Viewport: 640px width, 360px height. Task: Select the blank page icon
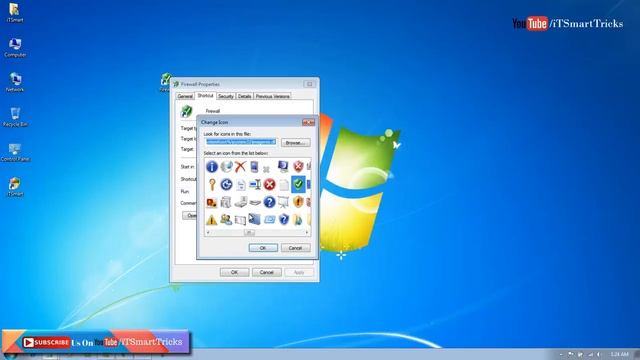(x=284, y=185)
